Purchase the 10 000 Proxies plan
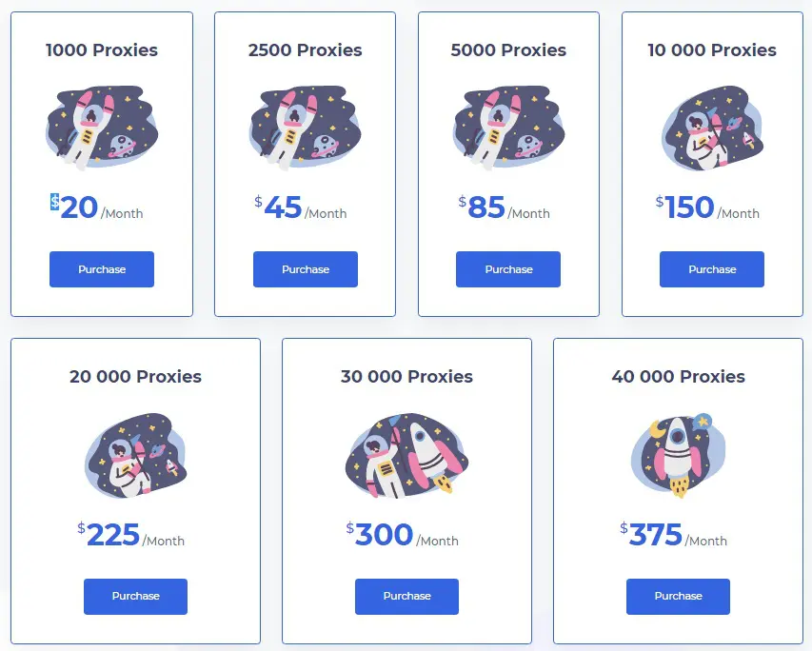The height and width of the screenshot is (651, 812). click(x=712, y=269)
